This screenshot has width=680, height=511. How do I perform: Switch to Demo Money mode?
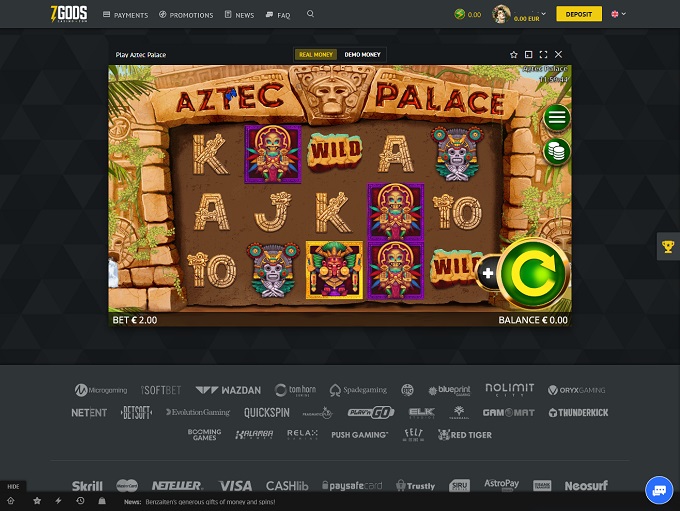(362, 54)
